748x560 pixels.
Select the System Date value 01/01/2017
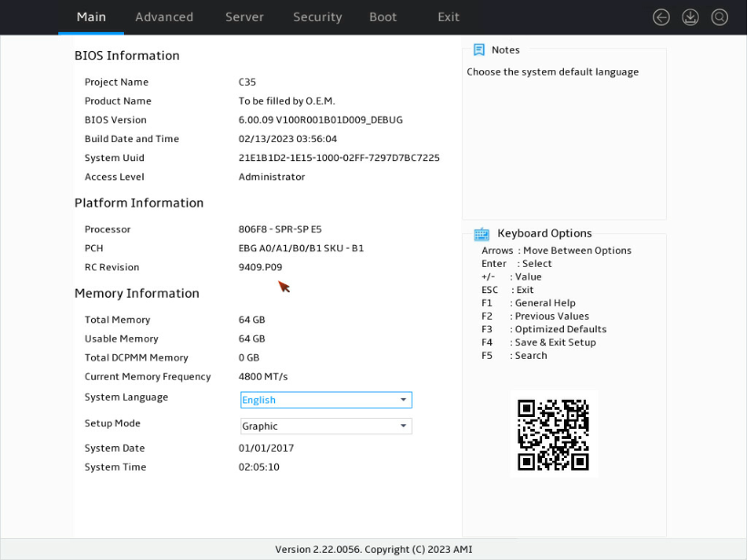266,448
